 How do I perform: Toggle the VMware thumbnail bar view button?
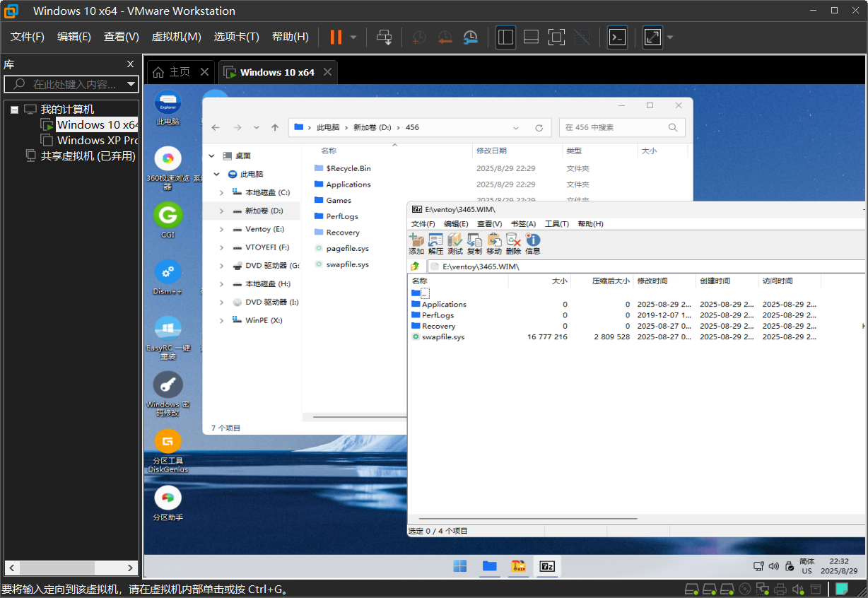(532, 37)
